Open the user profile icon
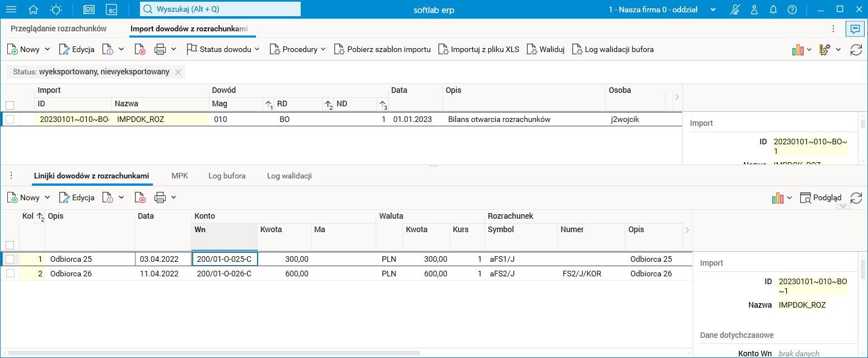868x358 pixels. tap(754, 10)
